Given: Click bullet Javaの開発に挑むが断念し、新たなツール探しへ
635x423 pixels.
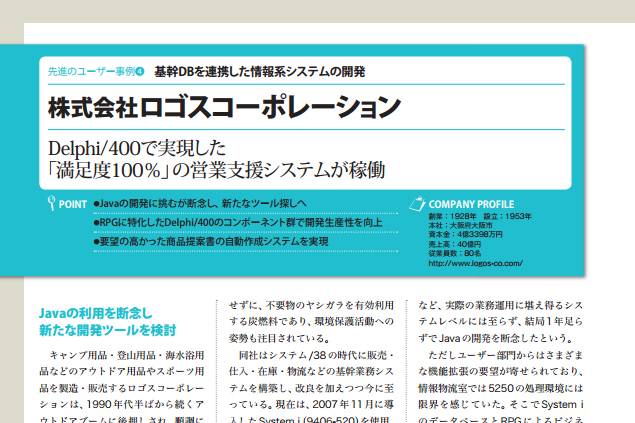Looking at the screenshot, I should (x=200, y=203).
